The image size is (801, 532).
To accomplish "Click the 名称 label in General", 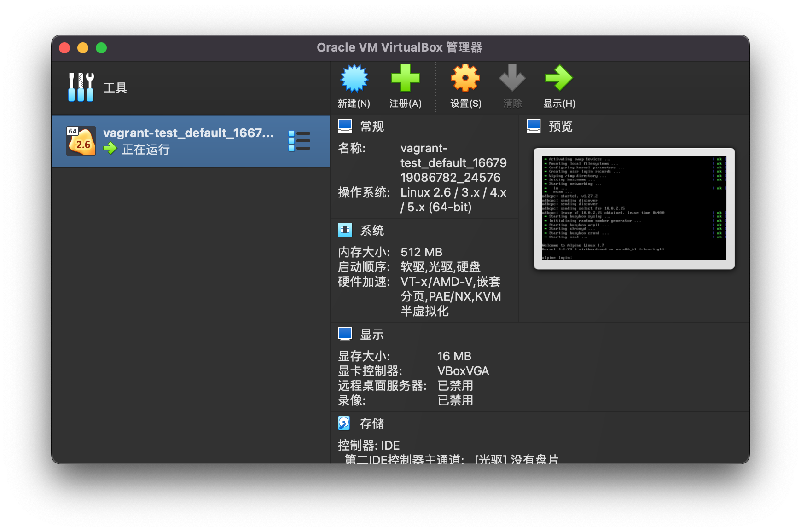I will point(352,148).
